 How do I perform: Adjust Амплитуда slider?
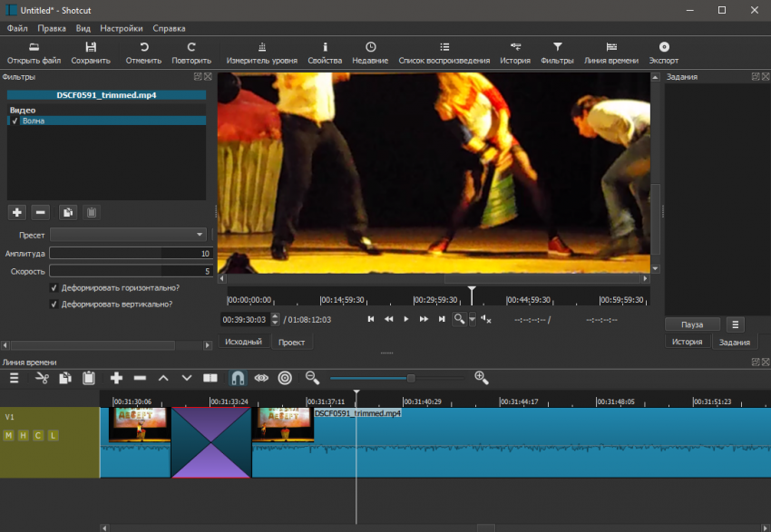tap(131, 254)
